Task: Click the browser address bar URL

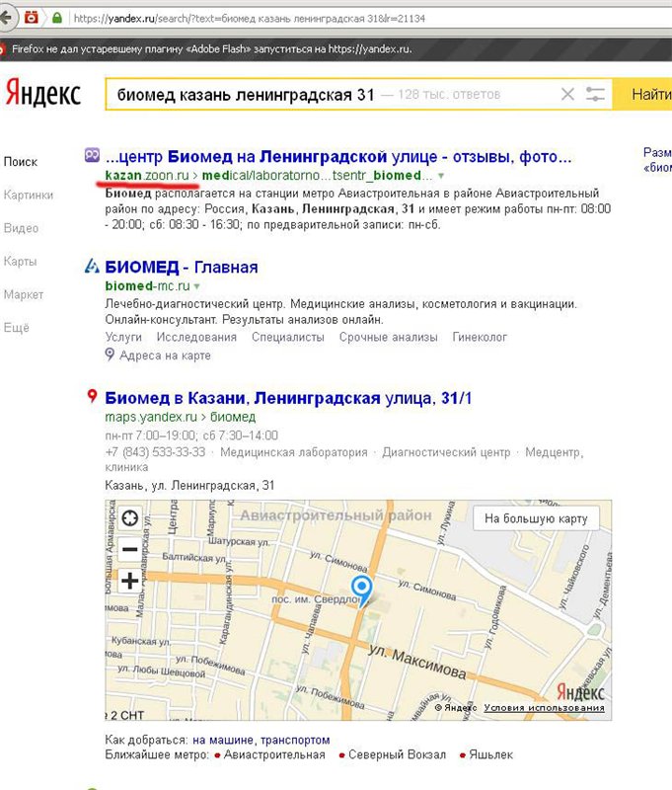Action: pyautogui.click(x=250, y=19)
